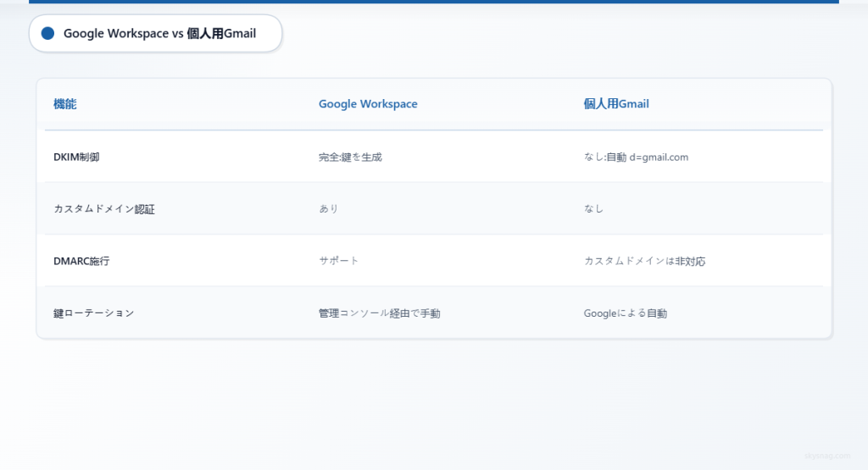The width and height of the screenshot is (868, 470).
Task: Click the 'なし' cell in カスタムドメイン認証 row
Action: coord(593,209)
